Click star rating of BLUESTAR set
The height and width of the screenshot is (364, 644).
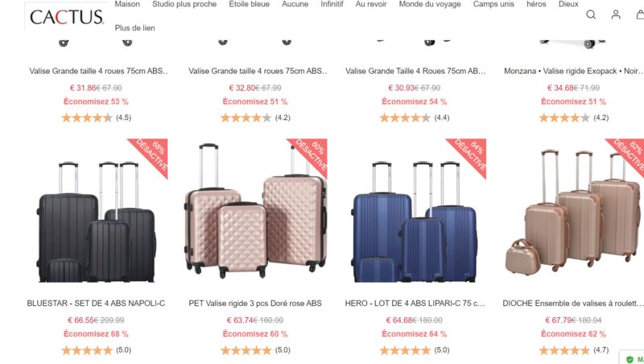[x=87, y=350]
